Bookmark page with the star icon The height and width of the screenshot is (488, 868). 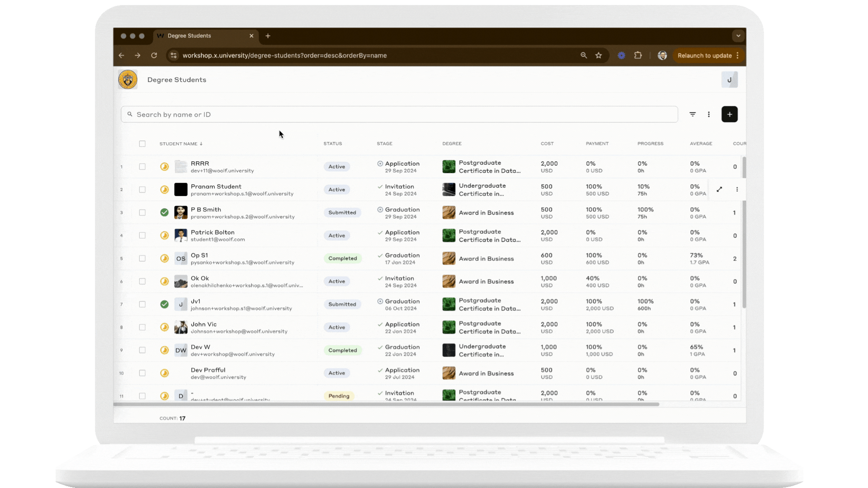click(x=599, y=55)
